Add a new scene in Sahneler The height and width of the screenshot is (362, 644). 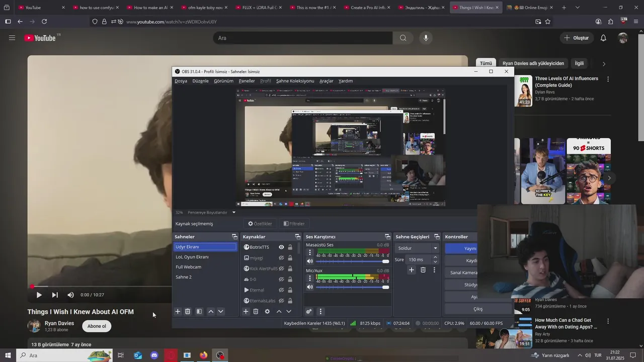coord(178,312)
